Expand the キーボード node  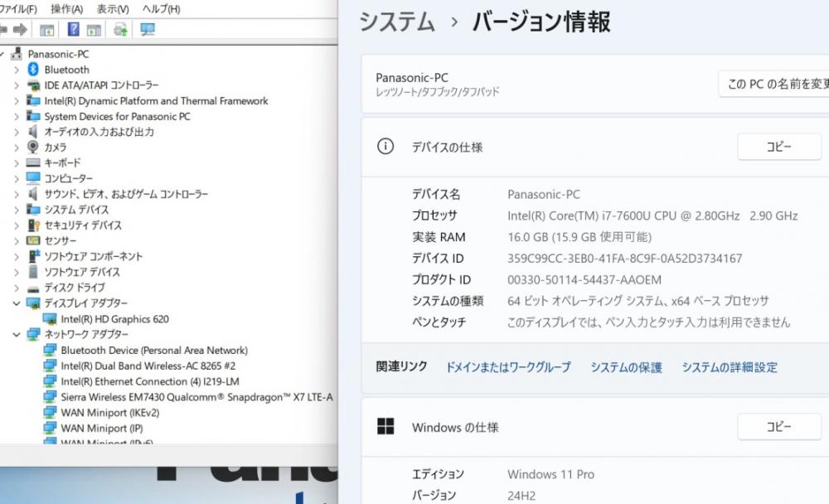[x=17, y=162]
